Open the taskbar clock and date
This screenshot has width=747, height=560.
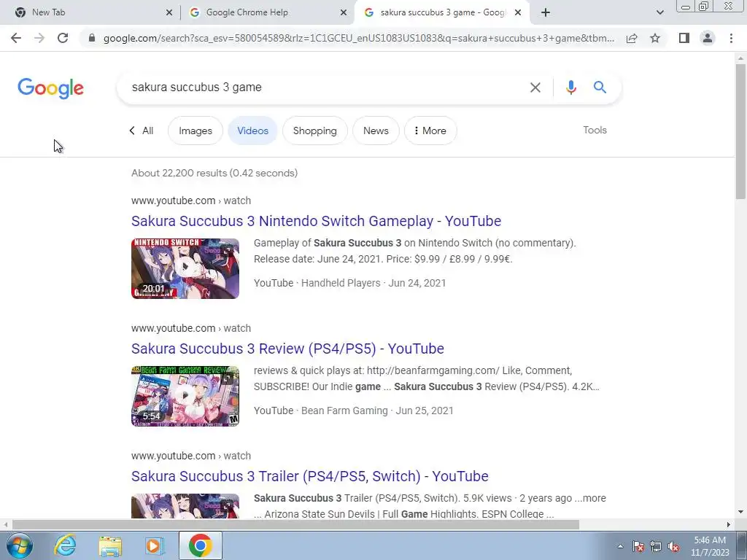[x=710, y=546]
